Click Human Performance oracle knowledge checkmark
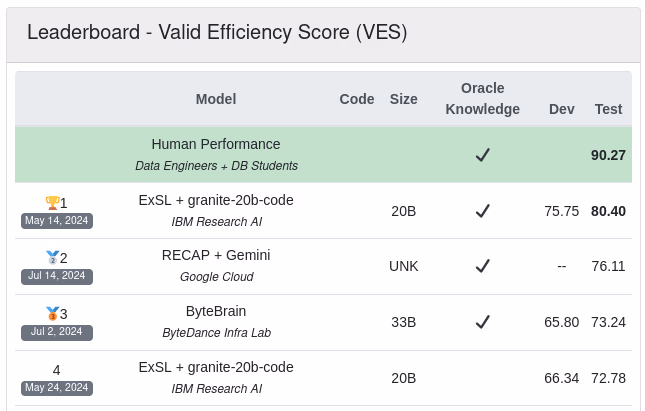The width and height of the screenshot is (645, 411). (482, 155)
